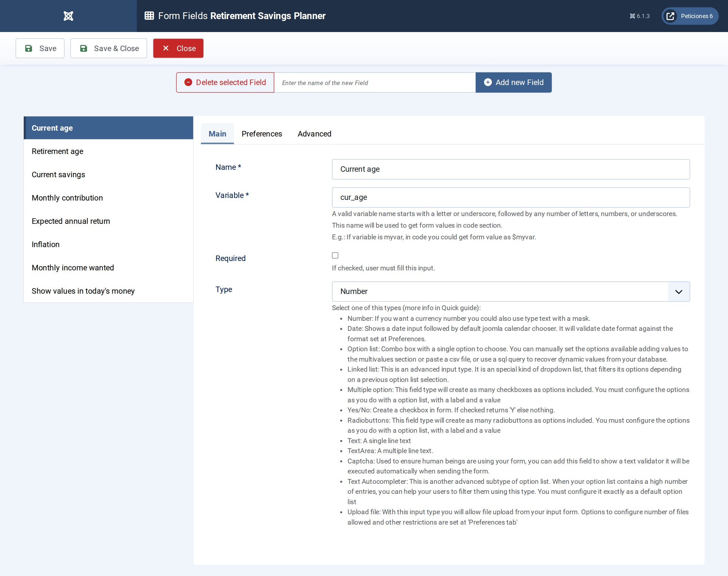This screenshot has width=728, height=576.
Task: Click Delete selected Field button
Action: (x=225, y=82)
